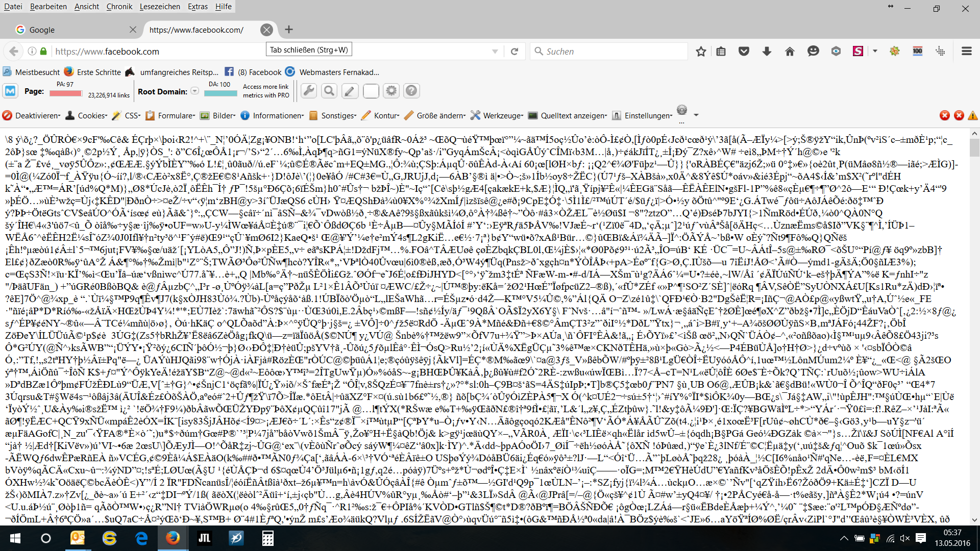Open the hamburger menu button

[x=966, y=51]
